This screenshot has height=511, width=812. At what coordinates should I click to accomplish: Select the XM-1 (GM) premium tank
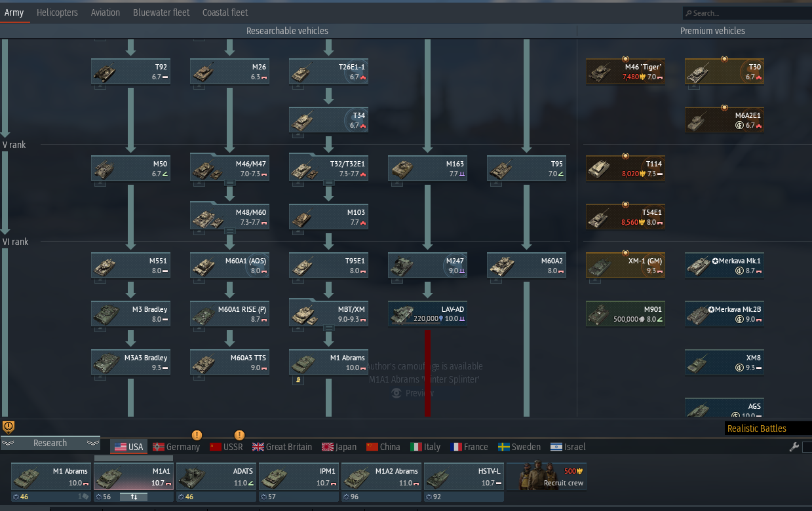tap(625, 265)
